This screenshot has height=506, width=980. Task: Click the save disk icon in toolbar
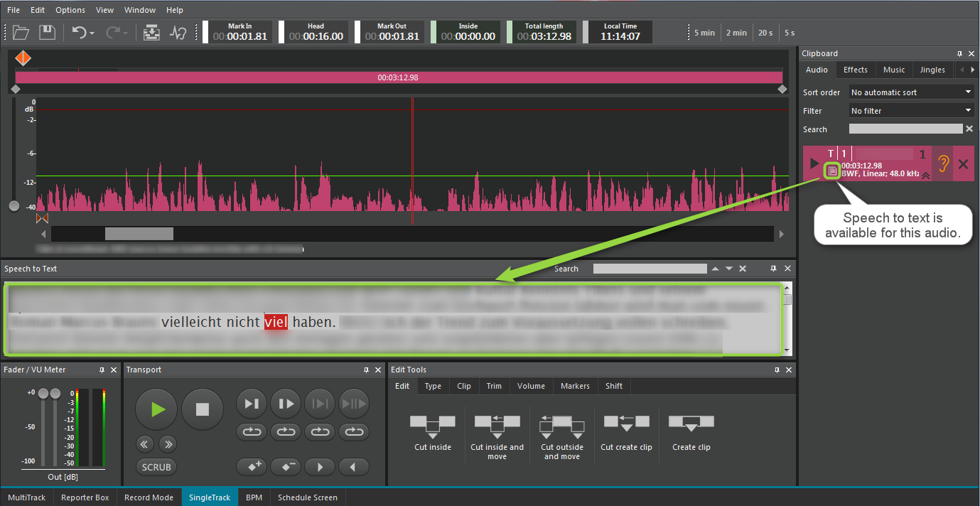coord(47,32)
